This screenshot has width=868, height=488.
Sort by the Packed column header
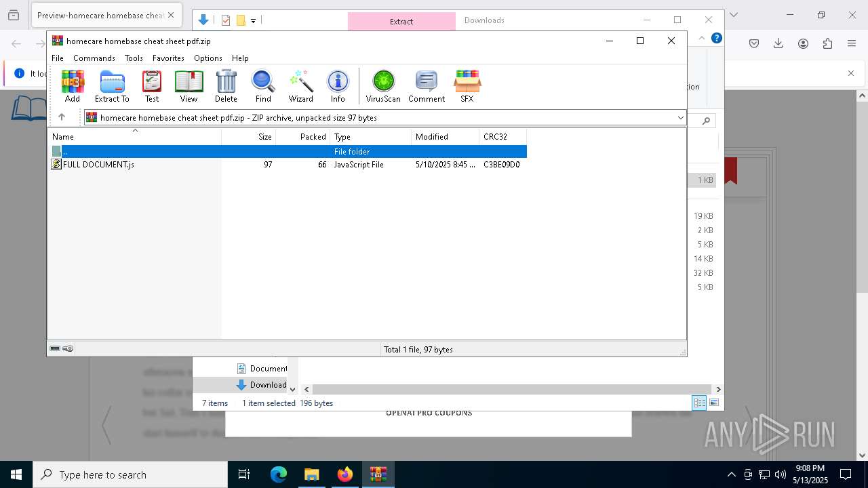coord(303,137)
